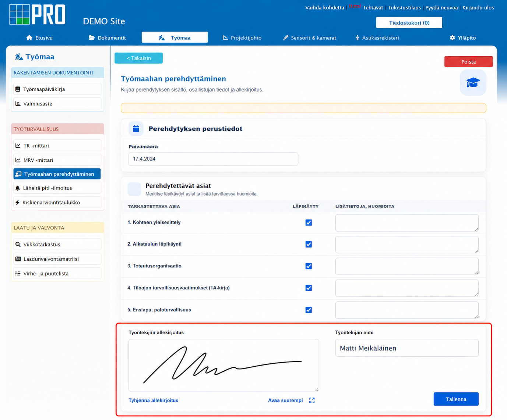Viewport: 507px width, 420px height.
Task: Click the Ylläpito gear icon
Action: [x=453, y=38]
